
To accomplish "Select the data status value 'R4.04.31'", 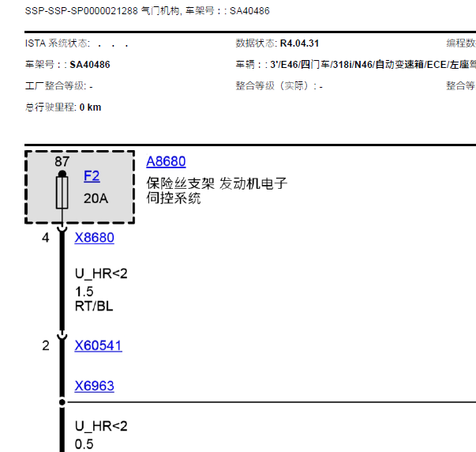I will point(299,43).
